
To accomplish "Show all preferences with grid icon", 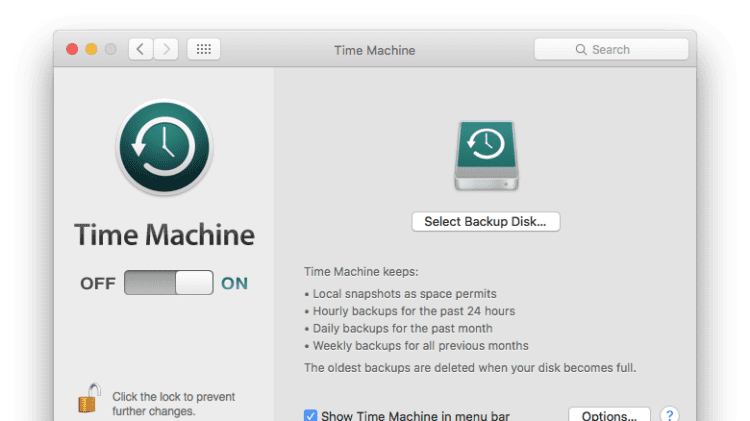I will [x=203, y=49].
